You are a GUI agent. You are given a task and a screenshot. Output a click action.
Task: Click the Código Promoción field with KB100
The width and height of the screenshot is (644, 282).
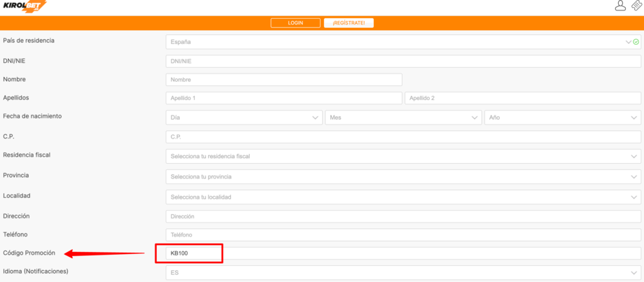point(403,253)
